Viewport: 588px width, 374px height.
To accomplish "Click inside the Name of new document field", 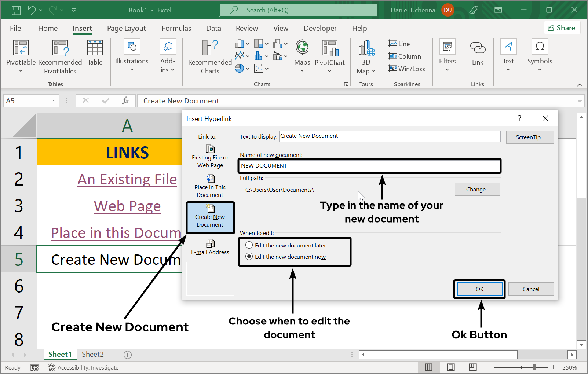I will [x=369, y=166].
